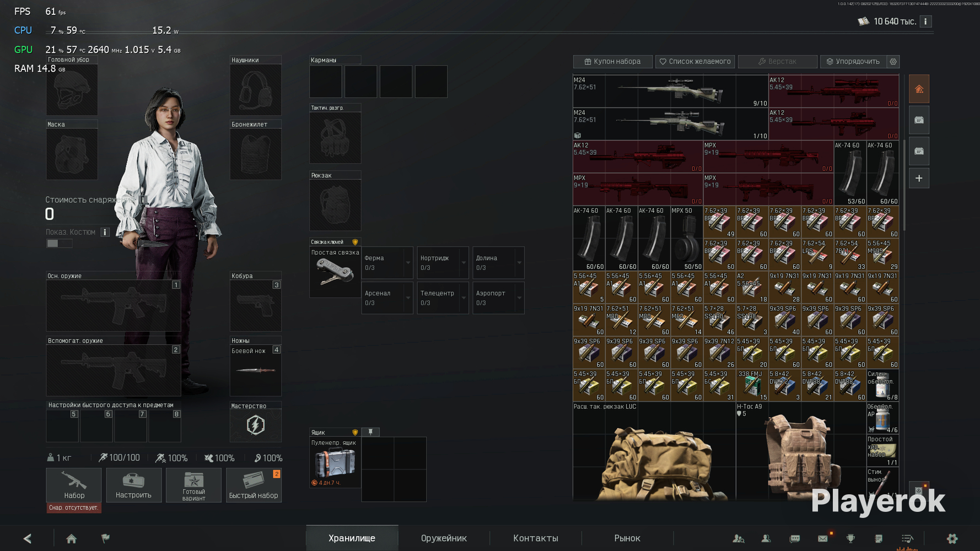980x551 pixels.
Task: Click the empty Маска slot
Action: coord(72,154)
